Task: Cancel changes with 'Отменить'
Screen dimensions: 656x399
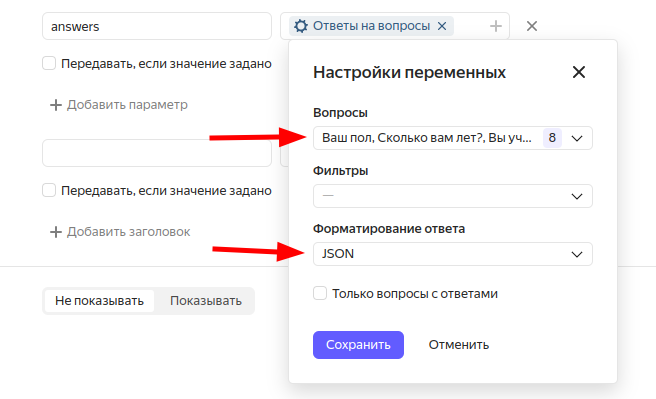Action: coord(459,345)
